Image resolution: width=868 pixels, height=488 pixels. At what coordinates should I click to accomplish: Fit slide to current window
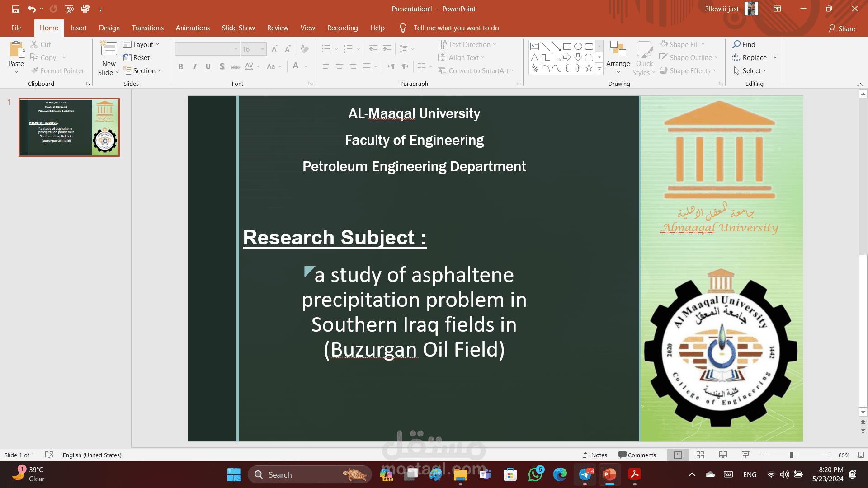(x=861, y=455)
